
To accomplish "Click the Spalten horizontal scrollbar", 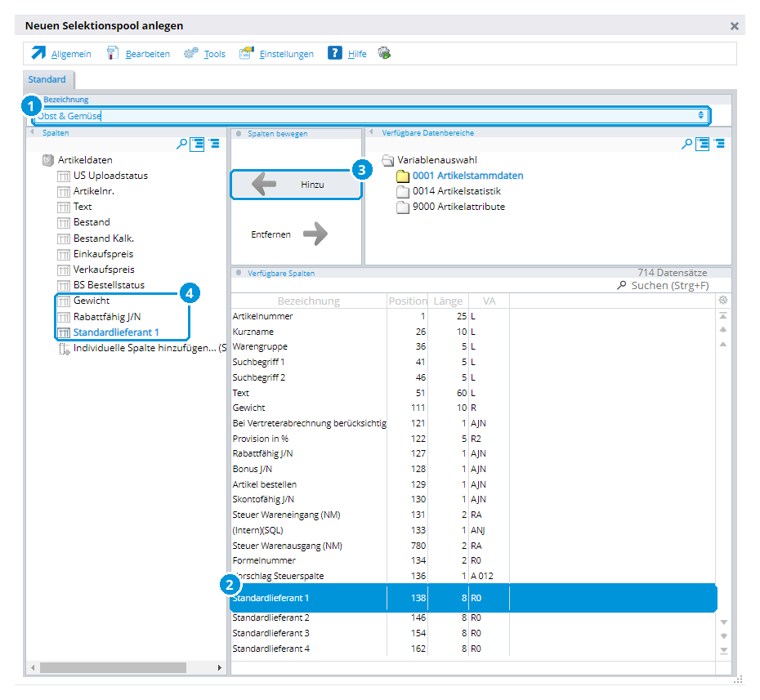I will click(x=113, y=667).
